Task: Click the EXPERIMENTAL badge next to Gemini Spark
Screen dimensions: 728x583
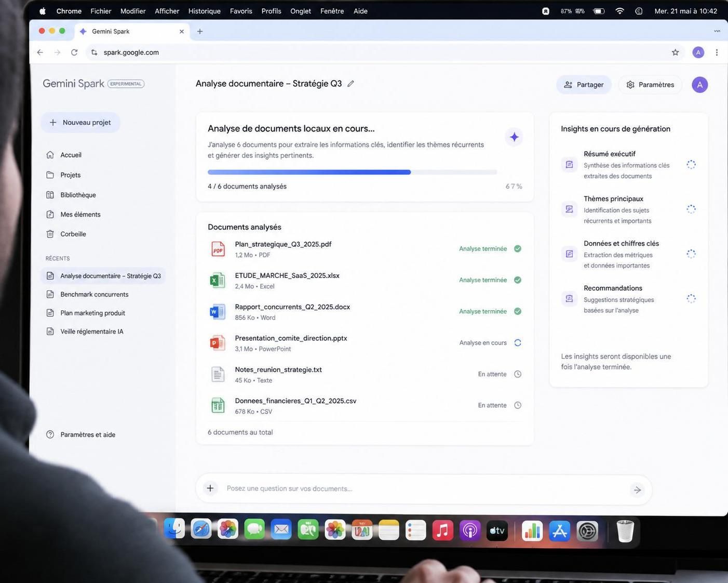Action: pyautogui.click(x=126, y=84)
